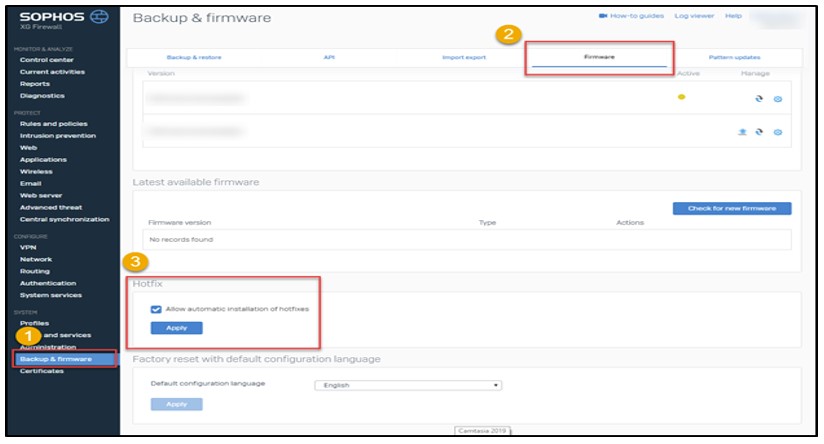This screenshot has height=444, width=824.
Task: Open VPN in the sidebar
Action: 28,247
